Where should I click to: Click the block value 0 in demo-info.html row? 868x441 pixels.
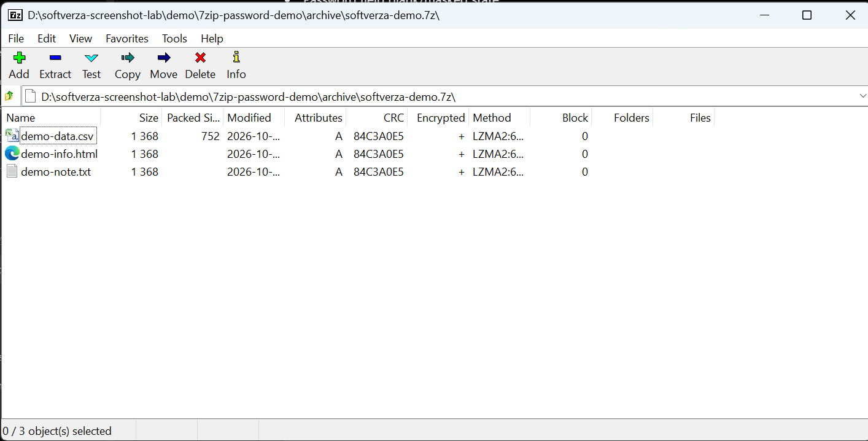[x=585, y=154]
